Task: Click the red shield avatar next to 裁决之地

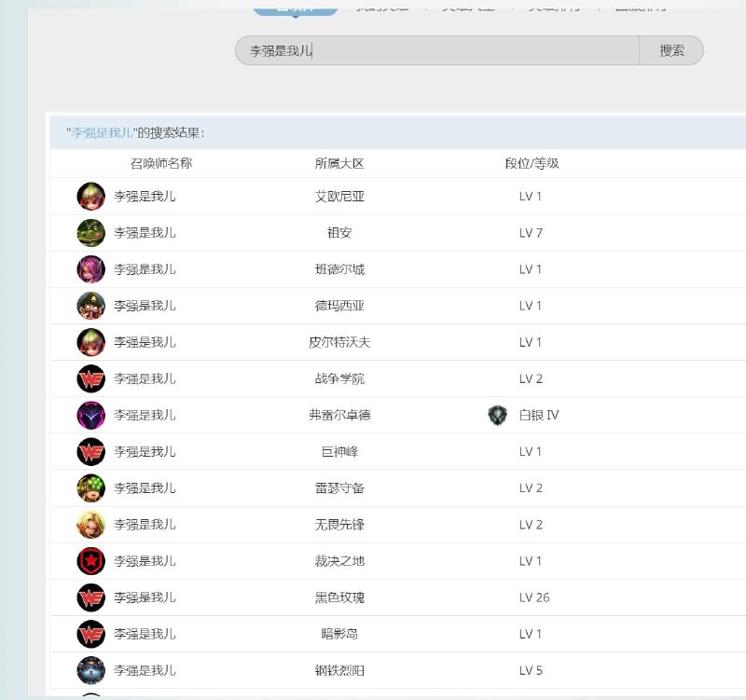Action: click(90, 561)
